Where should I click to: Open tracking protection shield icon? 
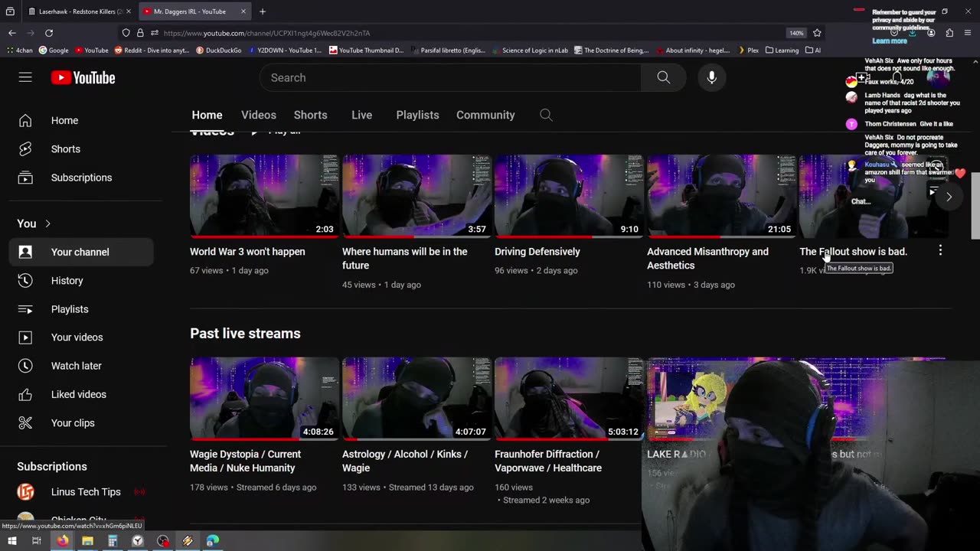coord(126,33)
